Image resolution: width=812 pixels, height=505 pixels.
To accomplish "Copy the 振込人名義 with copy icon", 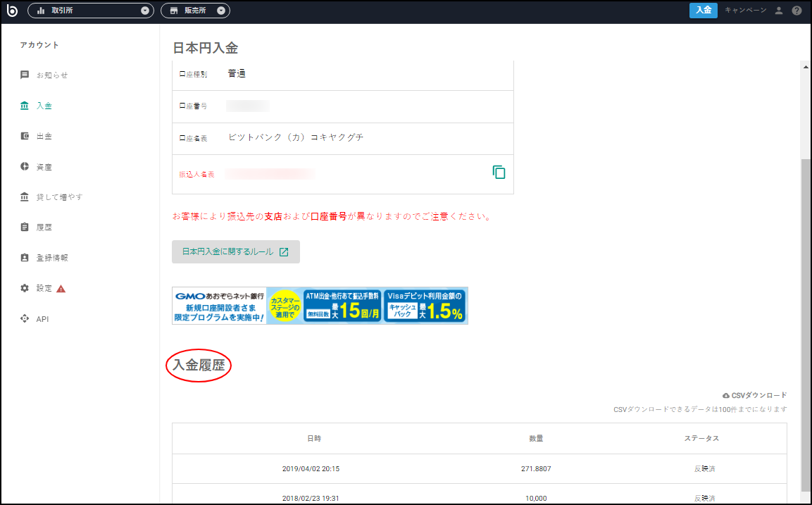I will tap(499, 173).
